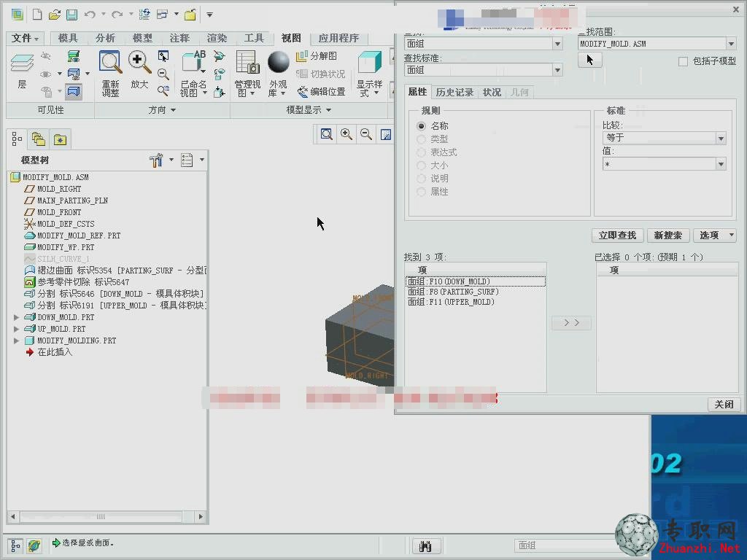Select the 名称 (Name) rule radio button
Image resolution: width=747 pixels, height=560 pixels.
[x=421, y=126]
